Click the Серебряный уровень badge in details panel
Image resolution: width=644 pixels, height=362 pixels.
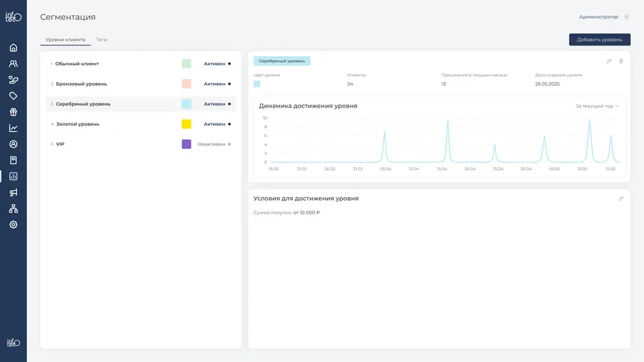point(282,61)
